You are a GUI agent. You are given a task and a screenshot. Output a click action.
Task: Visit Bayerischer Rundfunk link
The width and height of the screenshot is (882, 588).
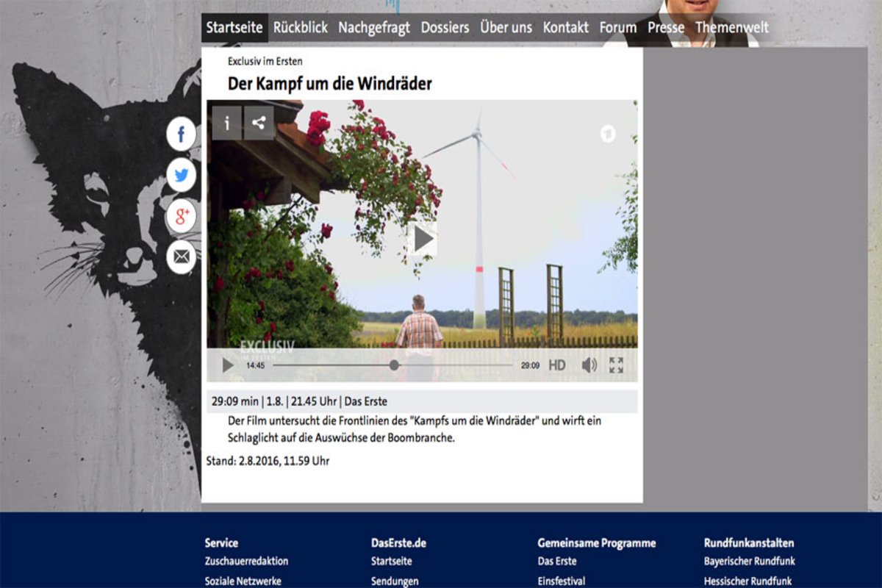[x=749, y=562]
